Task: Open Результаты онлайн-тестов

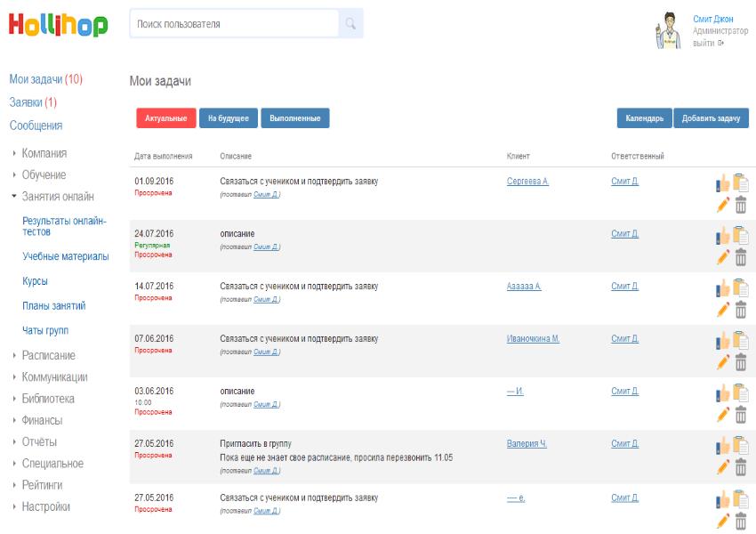Action: tap(64, 226)
